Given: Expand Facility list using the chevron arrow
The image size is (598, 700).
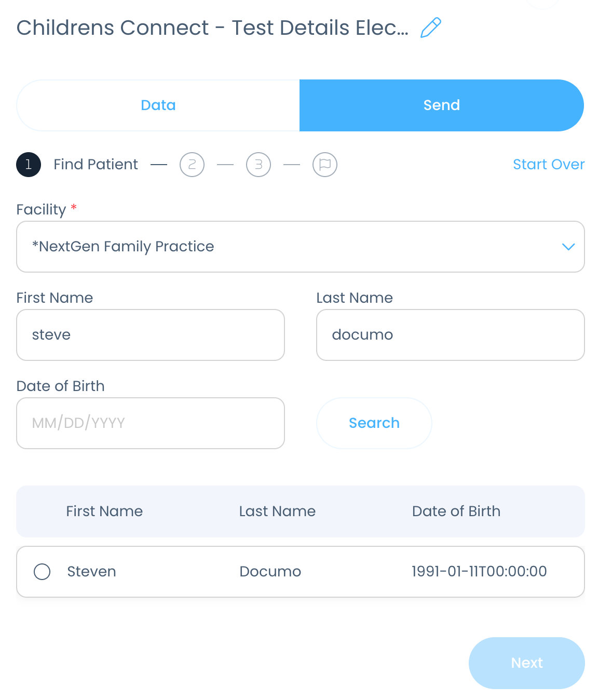Looking at the screenshot, I should (568, 247).
